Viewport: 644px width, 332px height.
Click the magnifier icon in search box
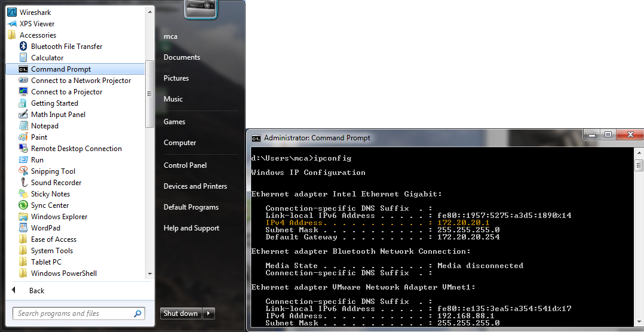[x=137, y=313]
